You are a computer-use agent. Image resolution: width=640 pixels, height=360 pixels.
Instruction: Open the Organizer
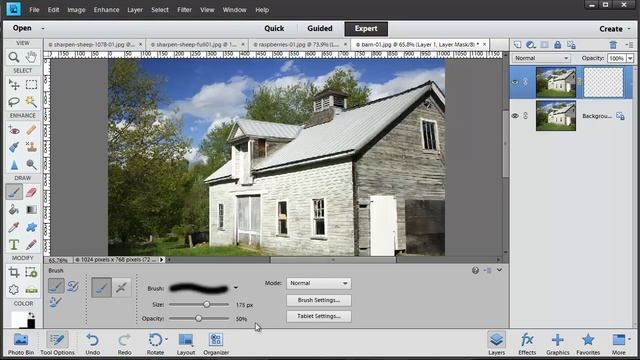click(x=216, y=343)
